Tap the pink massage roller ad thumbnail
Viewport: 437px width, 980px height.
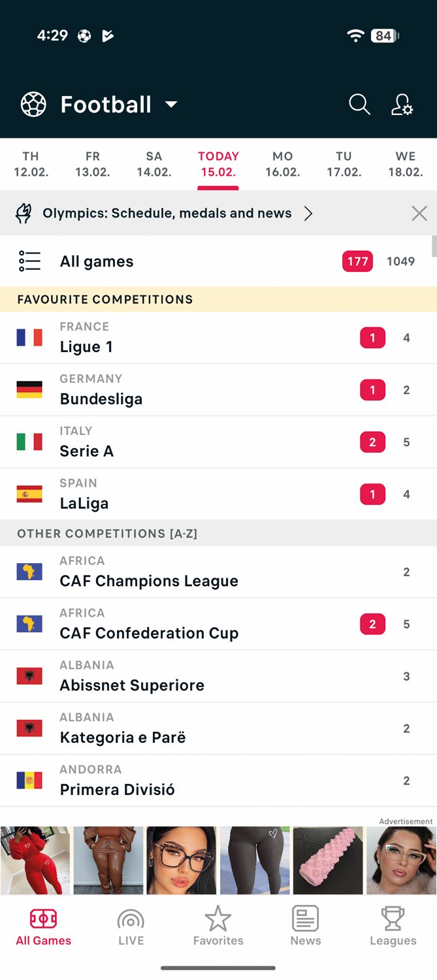[328, 860]
